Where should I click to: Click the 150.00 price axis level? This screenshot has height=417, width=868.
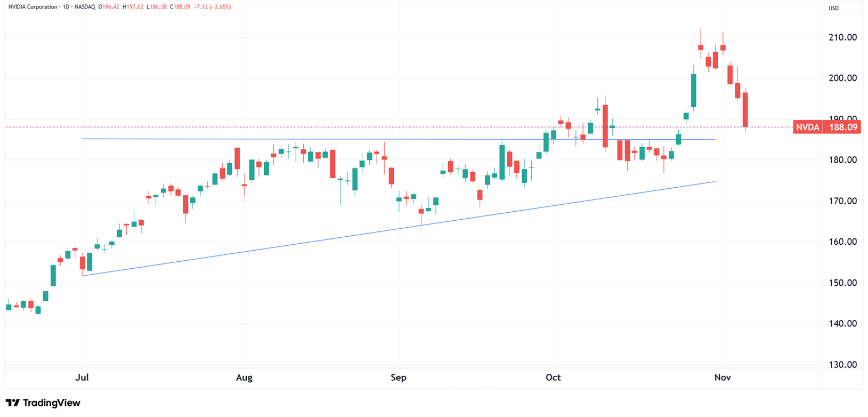[x=843, y=283]
